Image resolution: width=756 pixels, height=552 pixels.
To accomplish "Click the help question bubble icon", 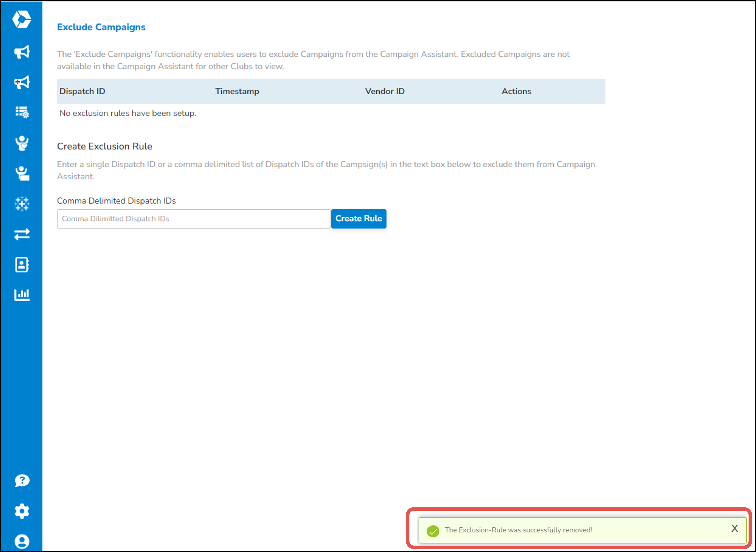I will [x=22, y=480].
